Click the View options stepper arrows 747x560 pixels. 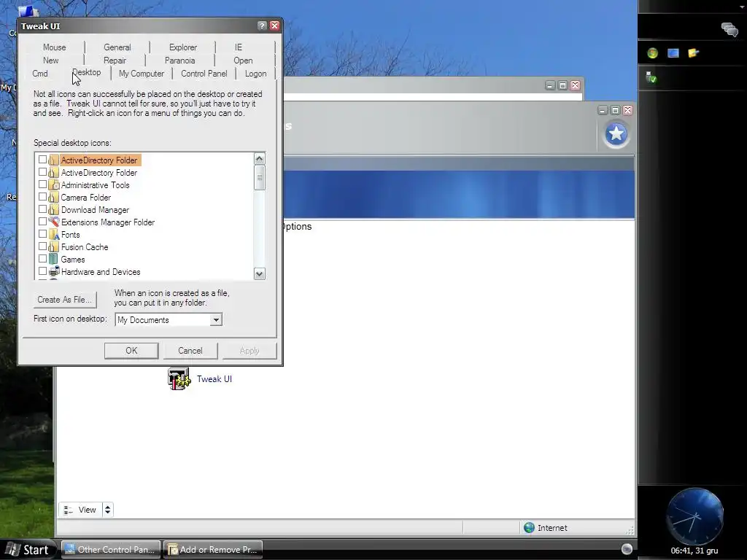coord(108,510)
